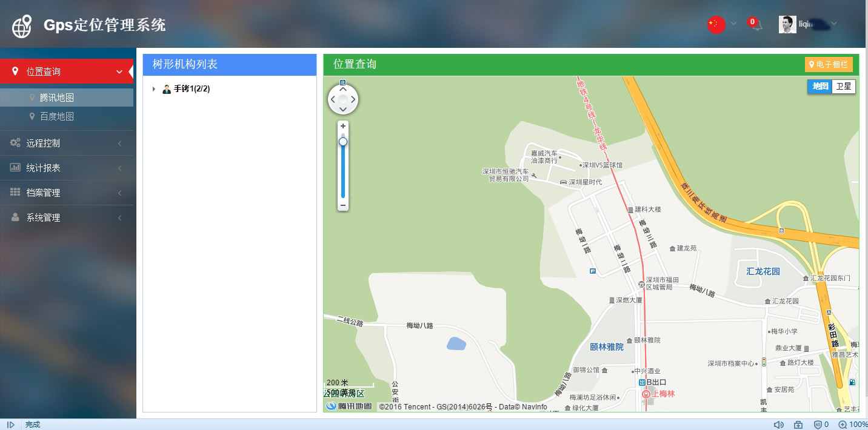Screen dimensions: 868x430
Task: Click the 档案管理 grid icon
Action: pyautogui.click(x=15, y=192)
